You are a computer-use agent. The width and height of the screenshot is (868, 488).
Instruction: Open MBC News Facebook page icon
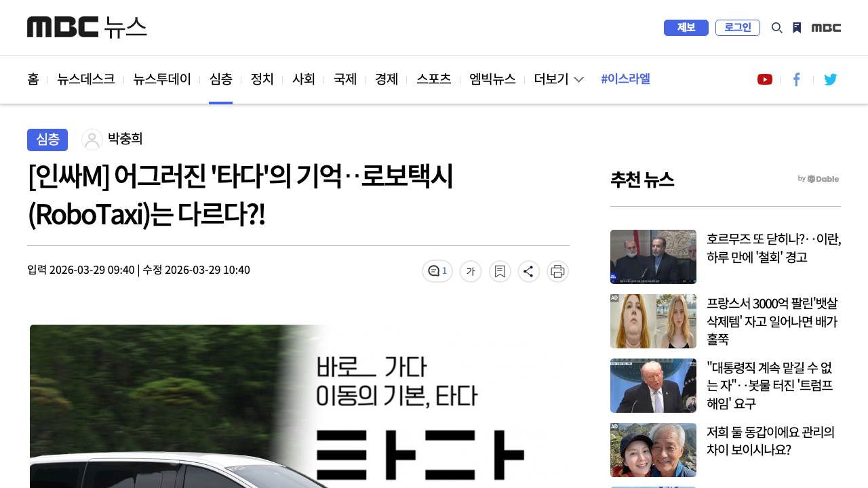[797, 79]
